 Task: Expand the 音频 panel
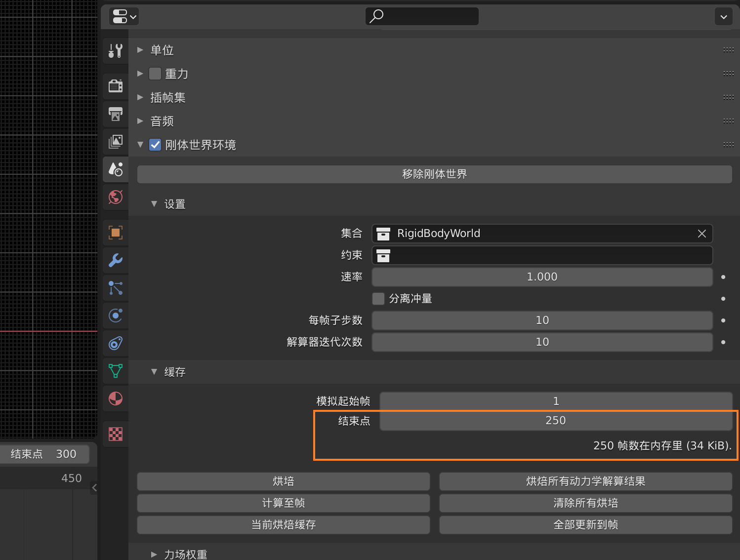tap(140, 121)
